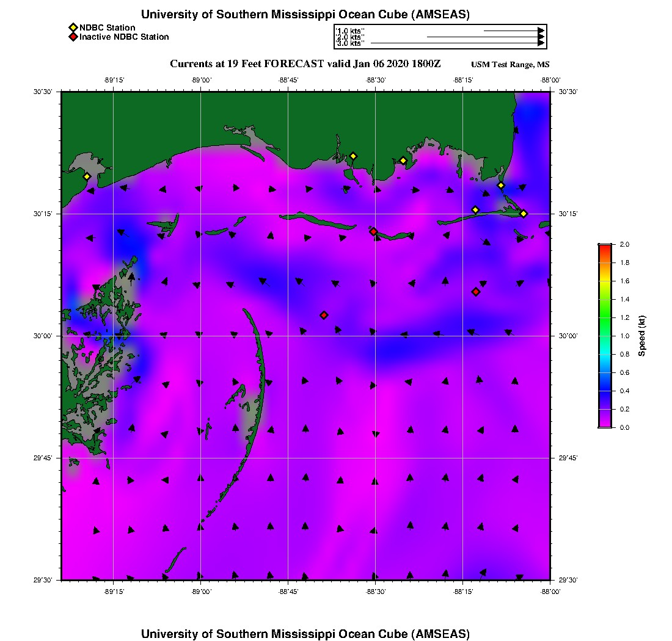Click the 1.0 tick label on the color bar
Viewport: 672px width, 641px height.
tap(625, 336)
